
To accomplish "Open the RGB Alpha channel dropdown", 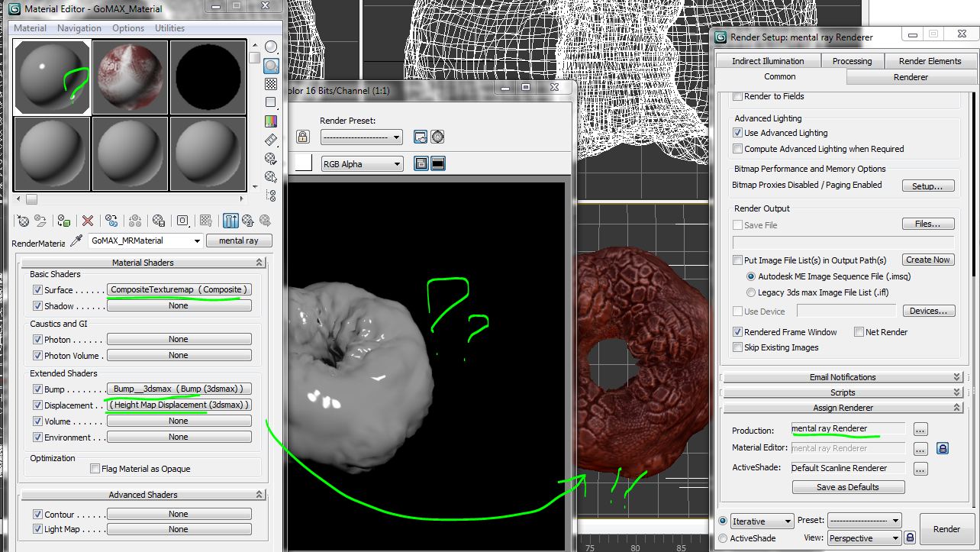I will (x=362, y=164).
